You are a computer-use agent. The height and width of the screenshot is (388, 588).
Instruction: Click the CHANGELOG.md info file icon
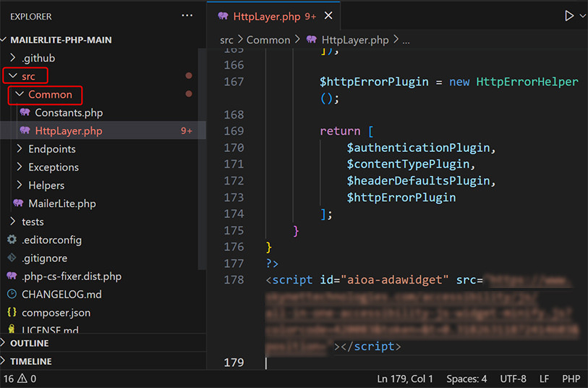(x=12, y=295)
